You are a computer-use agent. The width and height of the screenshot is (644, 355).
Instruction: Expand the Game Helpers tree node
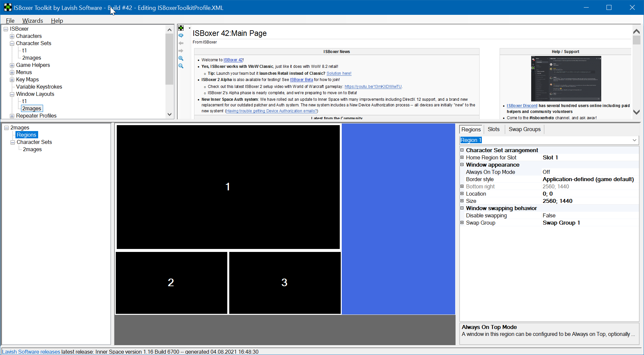point(12,65)
